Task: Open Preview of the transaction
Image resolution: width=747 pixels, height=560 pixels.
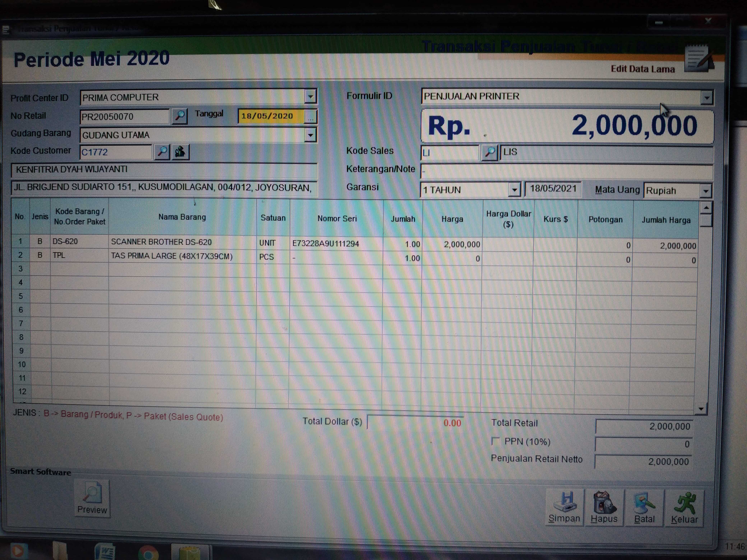Action: pos(92,499)
